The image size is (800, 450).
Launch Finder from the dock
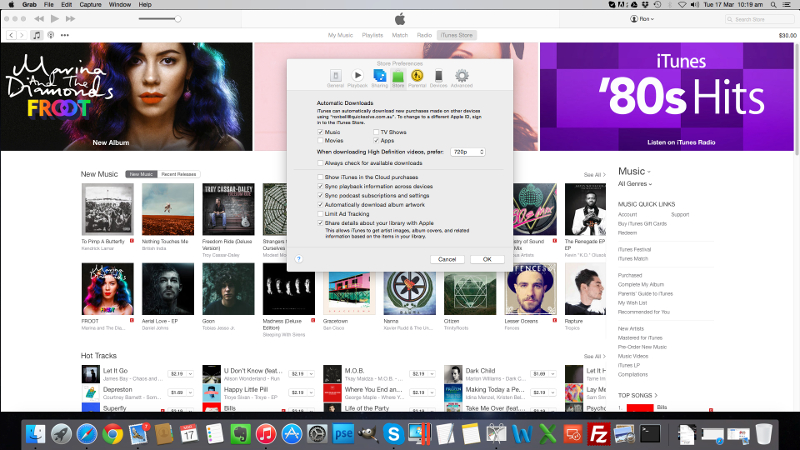[36, 434]
